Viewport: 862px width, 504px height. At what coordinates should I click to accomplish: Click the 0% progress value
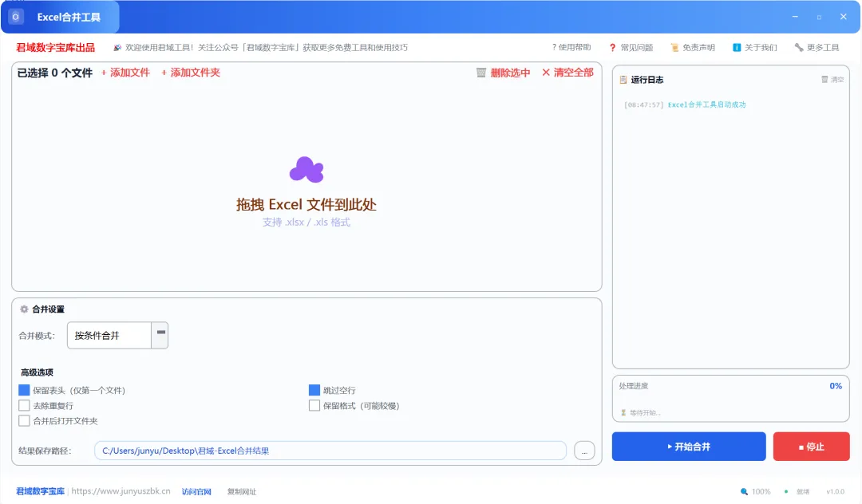coord(836,386)
